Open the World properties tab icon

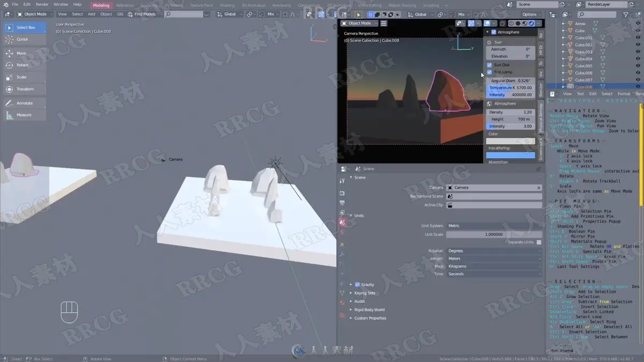pos(342,232)
